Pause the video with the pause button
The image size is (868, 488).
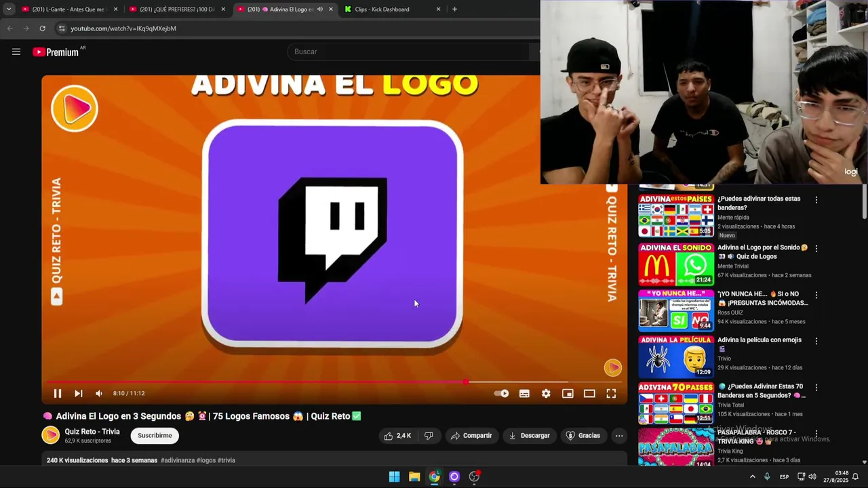point(58,393)
